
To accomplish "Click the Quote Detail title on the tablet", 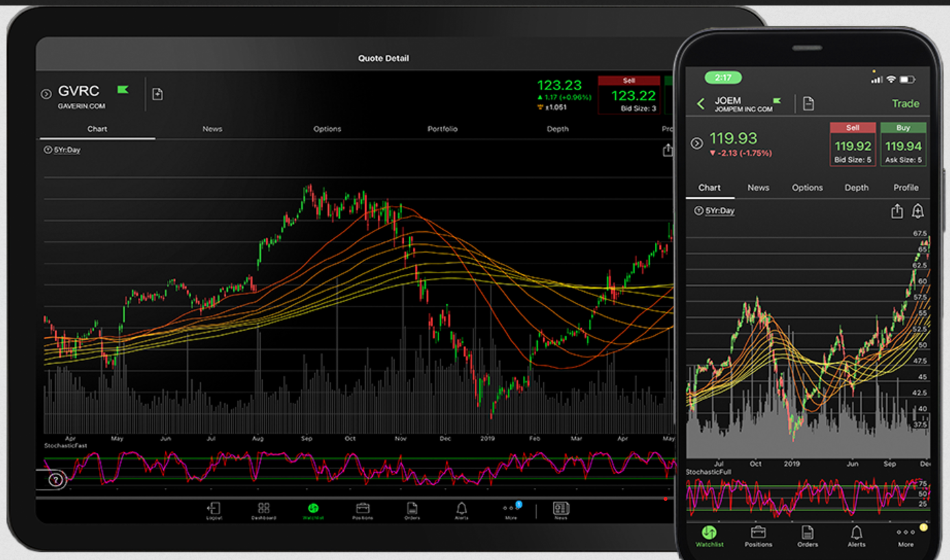I will tap(383, 58).
